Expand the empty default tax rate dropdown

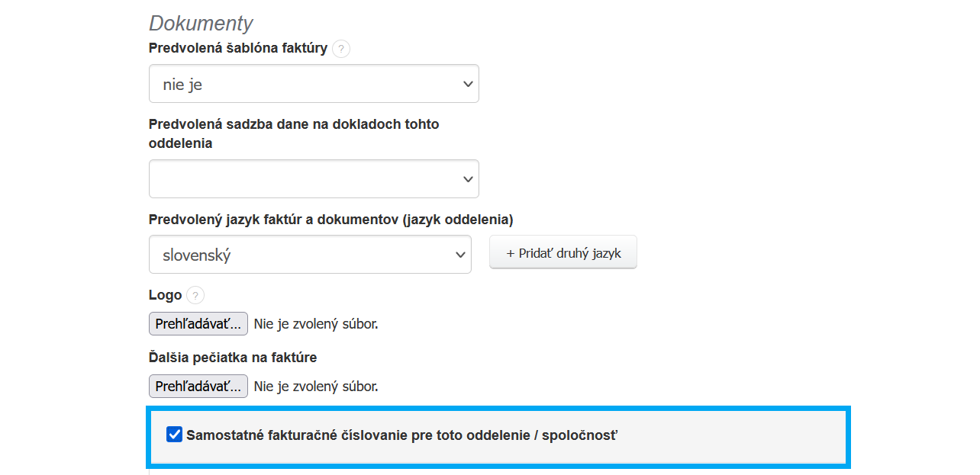pos(313,179)
